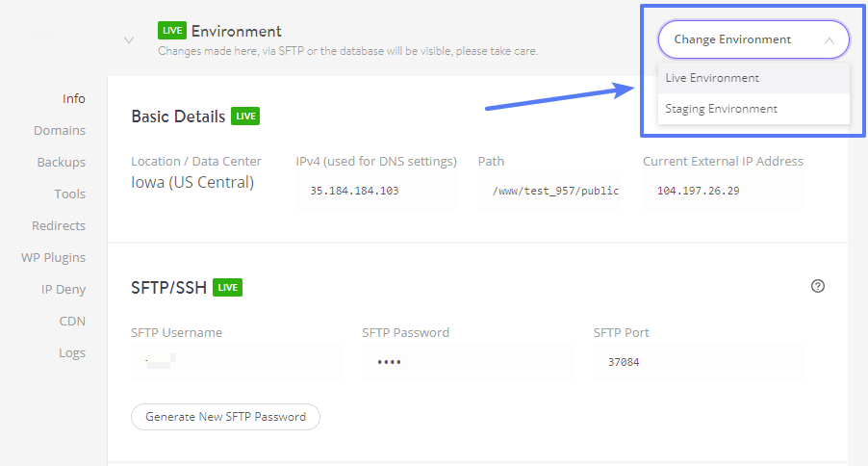Open the SFTP/SSH help question mark icon
The image size is (868, 466).
click(x=818, y=286)
